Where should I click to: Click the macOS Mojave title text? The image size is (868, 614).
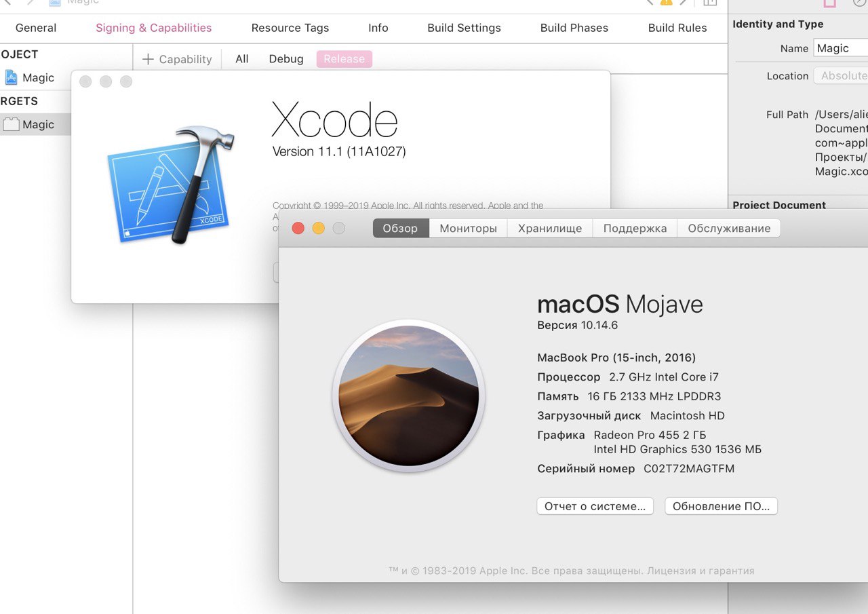[x=620, y=304]
